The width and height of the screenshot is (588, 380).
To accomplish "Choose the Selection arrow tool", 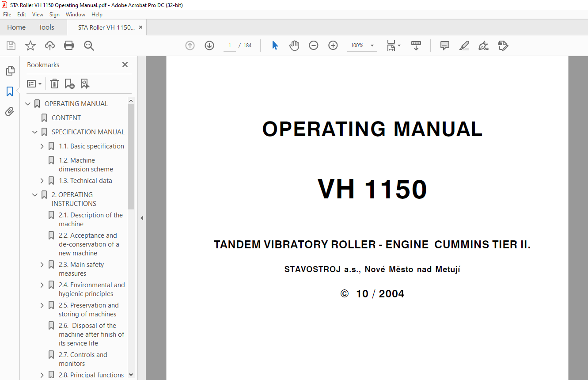I will point(275,46).
